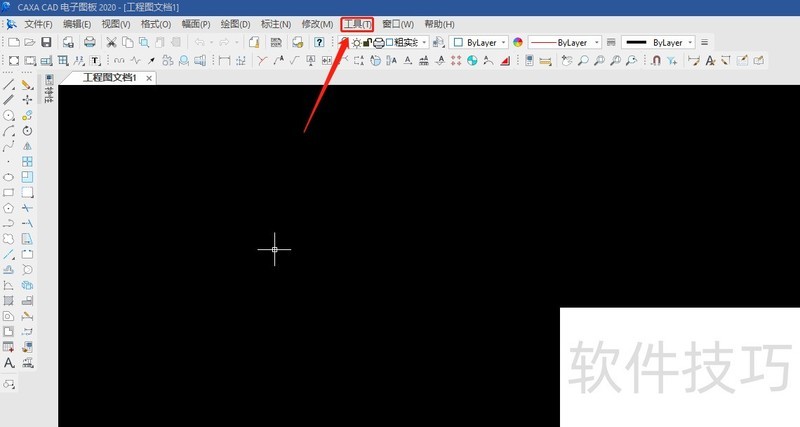The image size is (800, 427).
Task: Open the 修改(M) menu
Action: (317, 24)
